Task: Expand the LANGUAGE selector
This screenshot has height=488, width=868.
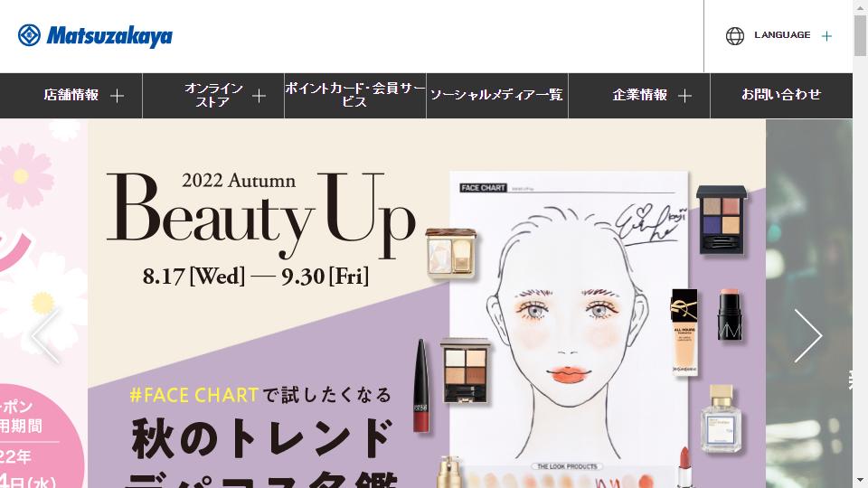Action: [x=778, y=36]
